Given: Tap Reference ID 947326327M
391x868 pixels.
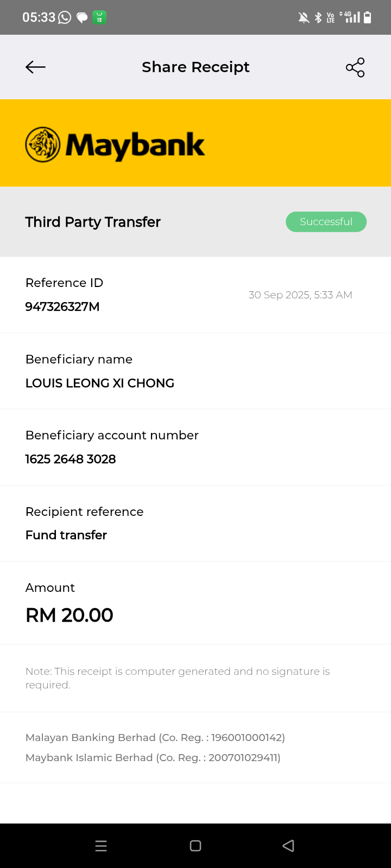Looking at the screenshot, I should tap(62, 307).
